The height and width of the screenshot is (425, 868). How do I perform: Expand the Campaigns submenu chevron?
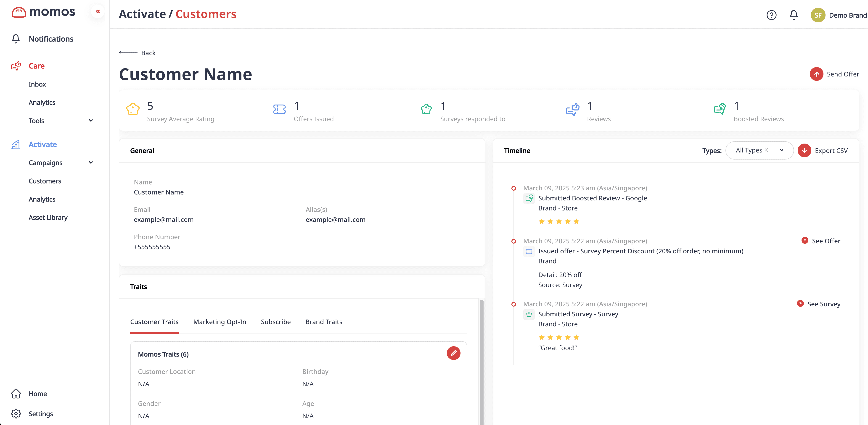tap(91, 163)
